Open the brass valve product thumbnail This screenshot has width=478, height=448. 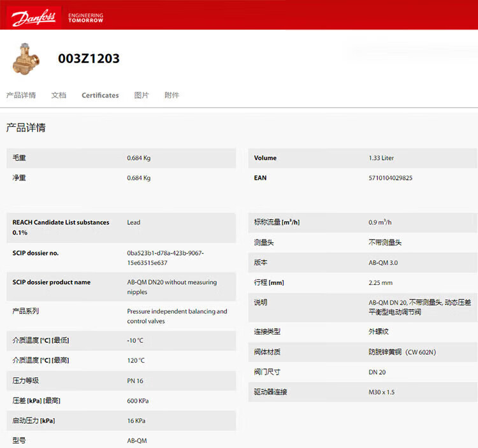(x=25, y=59)
